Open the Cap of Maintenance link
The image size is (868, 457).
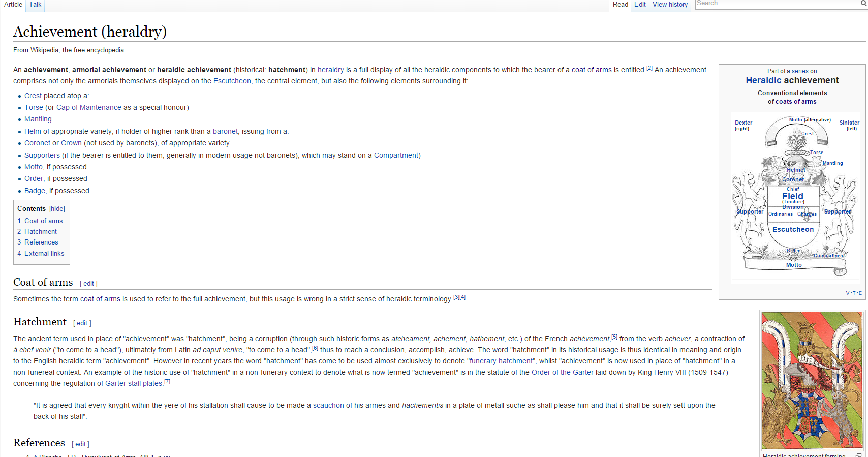coord(89,108)
